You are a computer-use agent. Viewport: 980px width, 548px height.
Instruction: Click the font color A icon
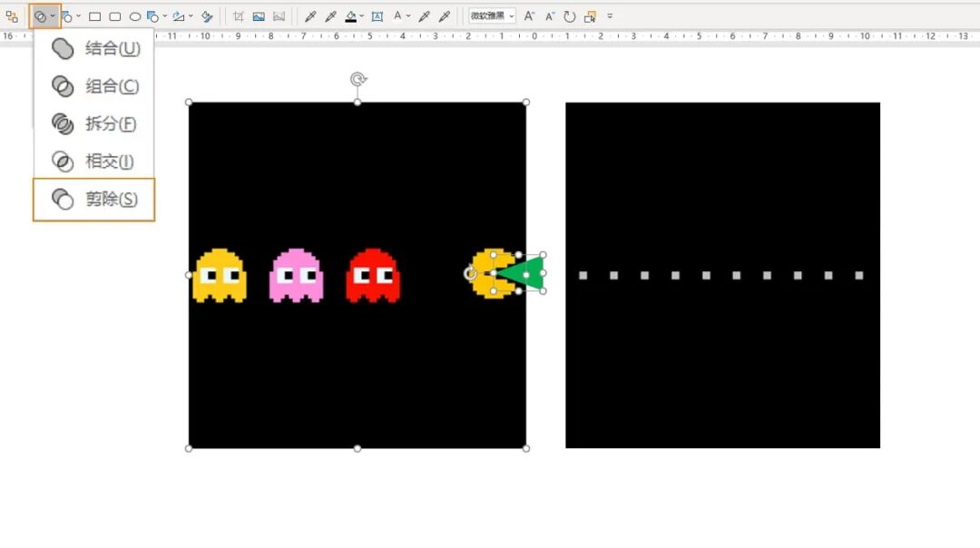point(397,16)
